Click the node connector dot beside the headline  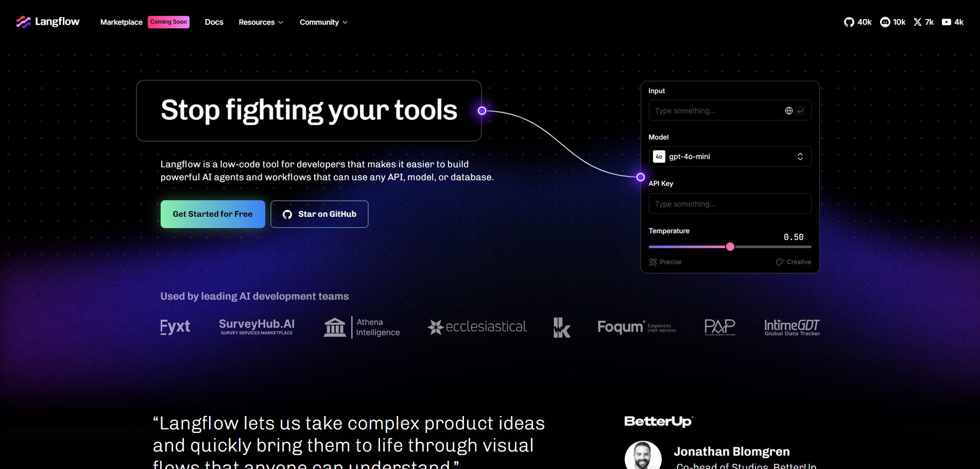[482, 111]
